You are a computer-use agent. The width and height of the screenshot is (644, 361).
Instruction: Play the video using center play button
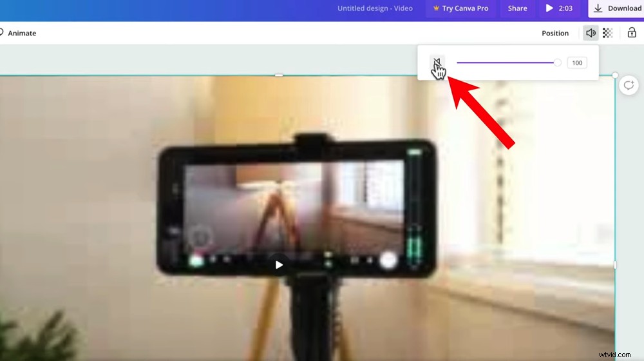(279, 265)
